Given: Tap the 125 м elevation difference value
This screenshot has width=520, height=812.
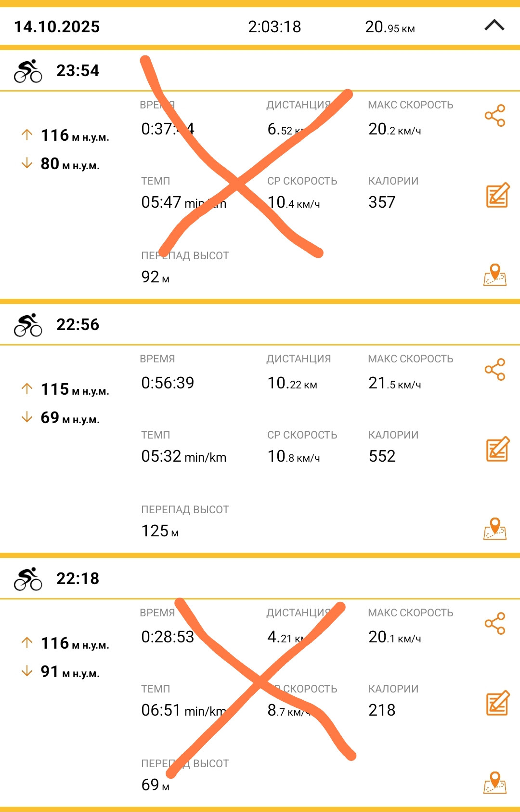Looking at the screenshot, I should pyautogui.click(x=160, y=531).
